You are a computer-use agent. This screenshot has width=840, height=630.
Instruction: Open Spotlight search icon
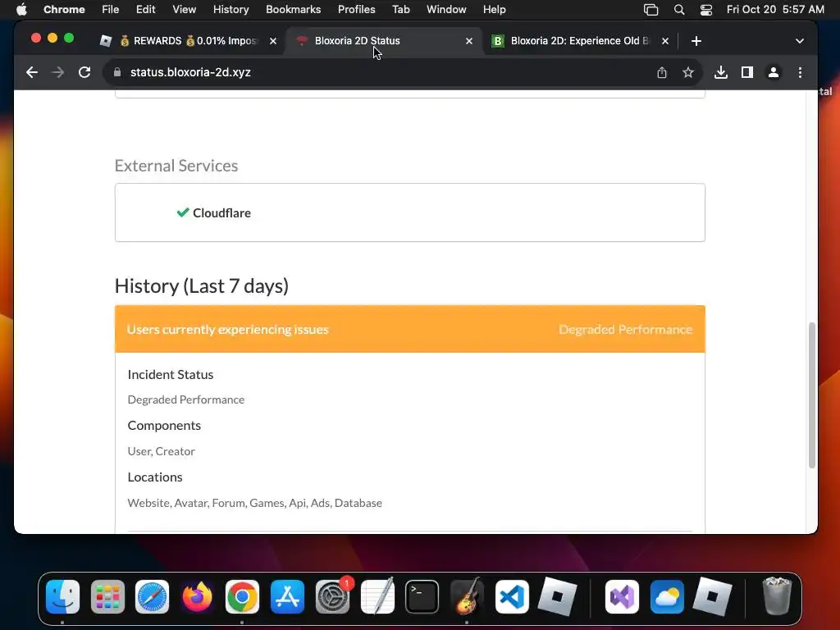point(678,10)
